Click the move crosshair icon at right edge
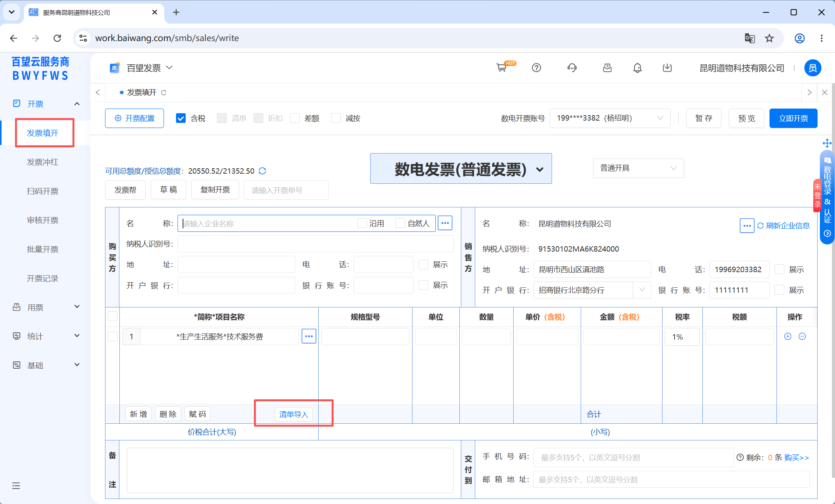Viewport: 835px width, 504px height. tap(827, 143)
